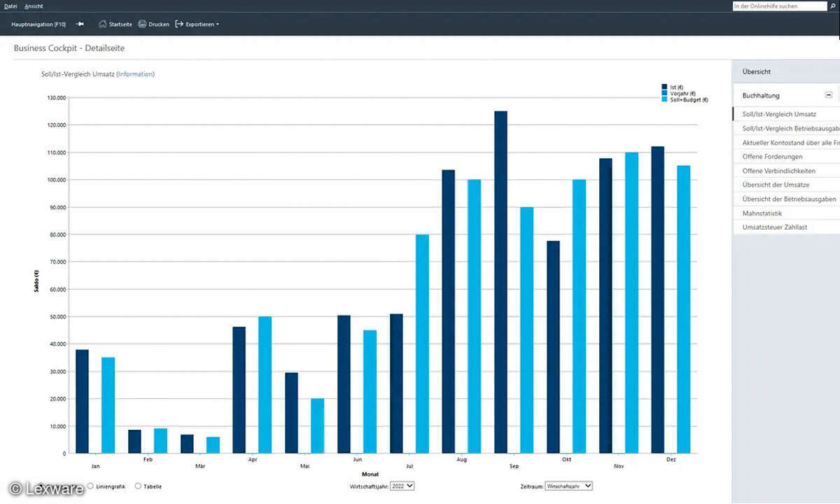Image resolution: width=840 pixels, height=504 pixels.
Task: Select the Tabelle radio button
Action: (138, 486)
